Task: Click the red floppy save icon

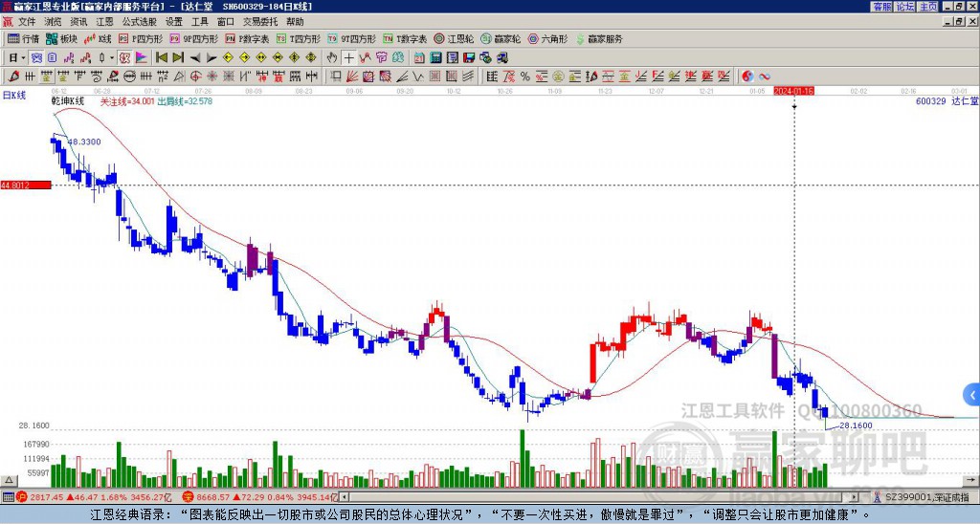Action: (x=469, y=58)
